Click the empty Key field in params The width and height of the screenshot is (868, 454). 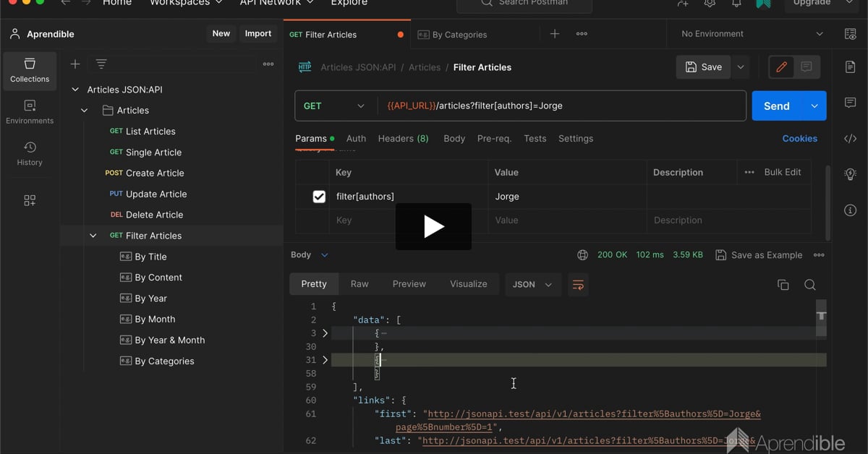click(x=409, y=220)
